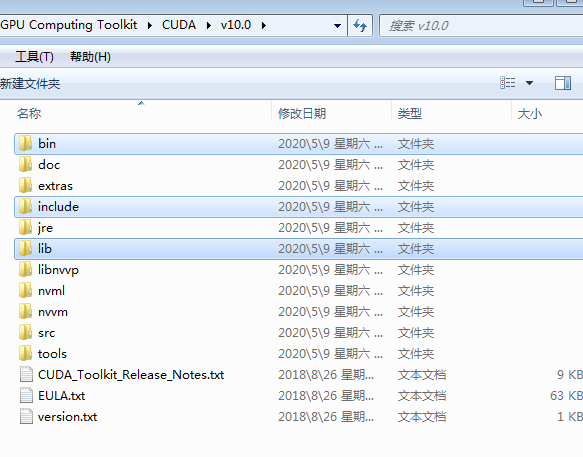Click the nvml folder name
Image resolution: width=583 pixels, height=457 pixels.
tap(51, 290)
